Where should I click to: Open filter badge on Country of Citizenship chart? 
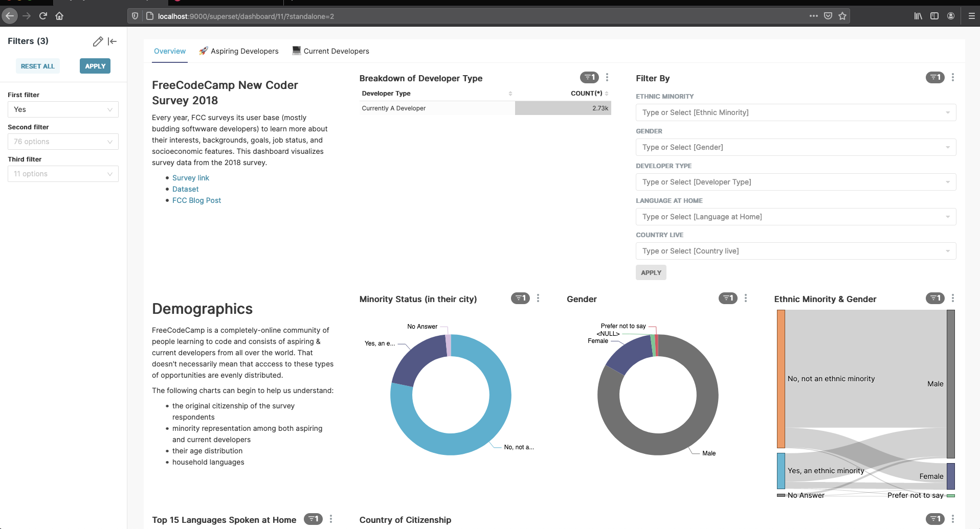coord(935,519)
